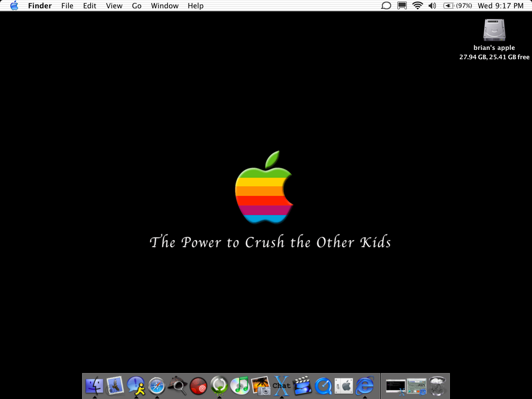This screenshot has height=399, width=532.
Task: Open the Displays menu bar icon
Action: tap(402, 6)
